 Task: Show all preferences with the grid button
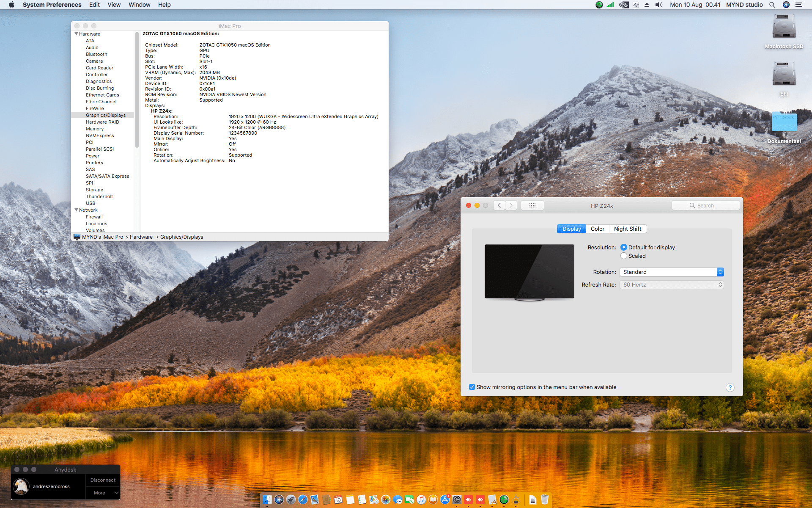point(532,205)
